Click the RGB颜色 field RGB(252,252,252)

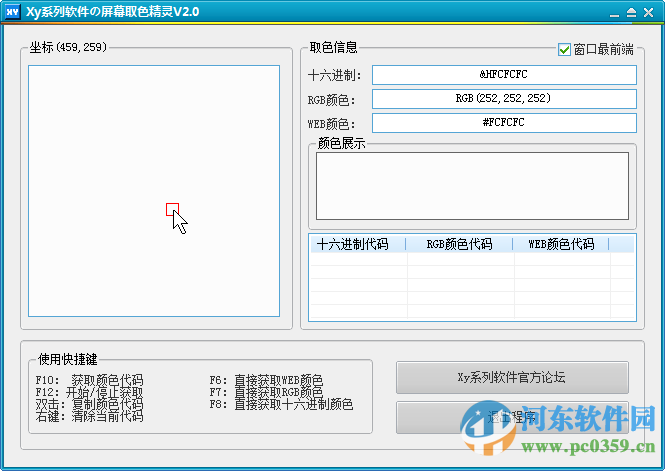(504, 99)
